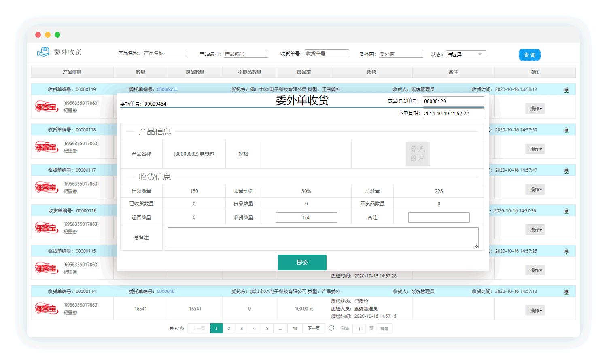Open entrust order link 00000461
607x364 pixels.
pyautogui.click(x=167, y=291)
